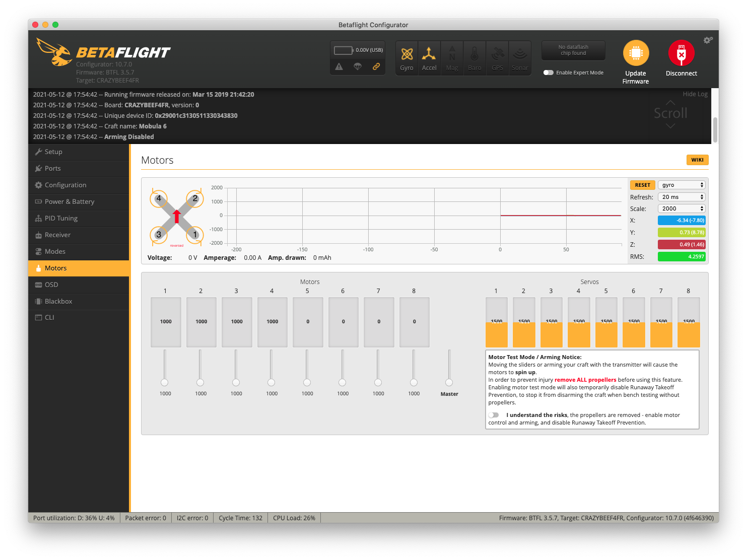Click the RESET graph button
The height and width of the screenshot is (560, 747).
click(642, 185)
